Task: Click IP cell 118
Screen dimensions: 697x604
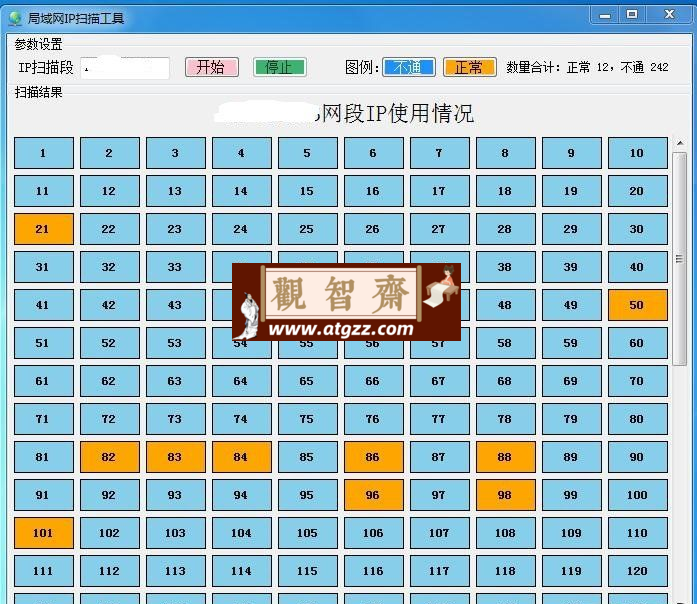Action: click(x=506, y=571)
